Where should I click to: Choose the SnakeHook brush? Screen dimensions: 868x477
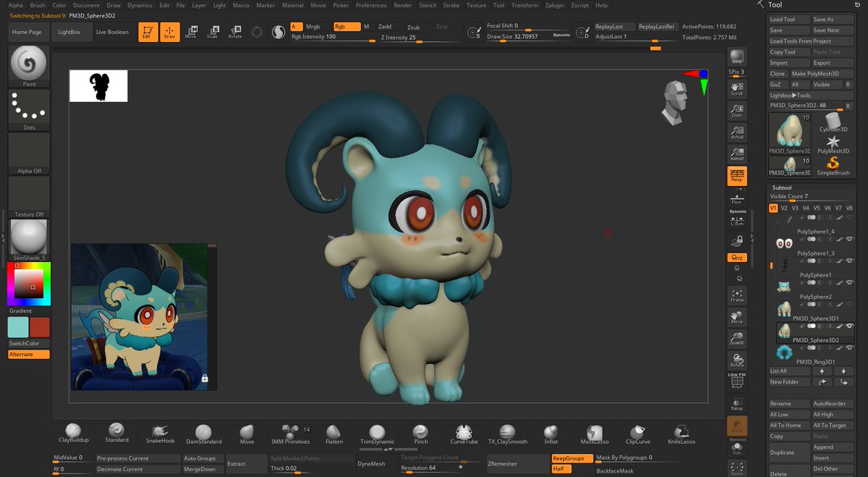160,434
